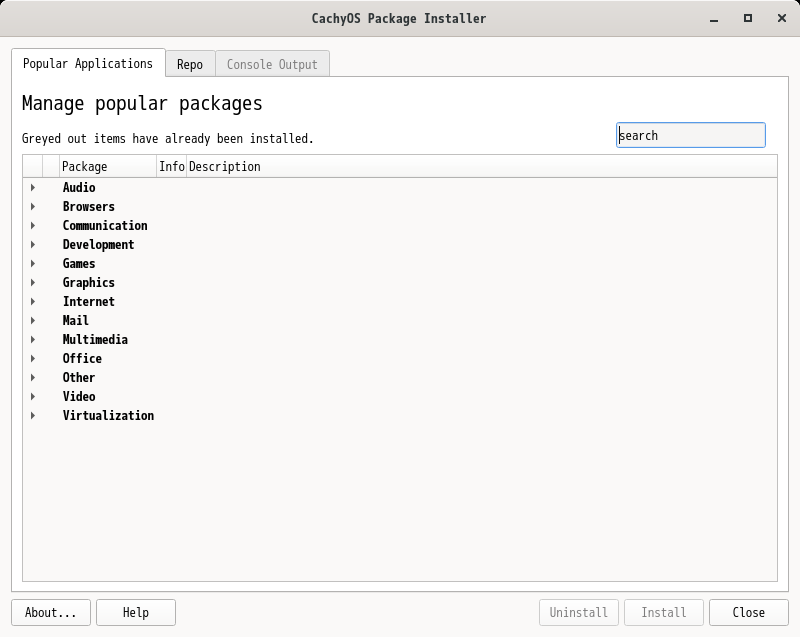The width and height of the screenshot is (800, 637).
Task: Expand the Audio category arrow
Action: pos(33,188)
